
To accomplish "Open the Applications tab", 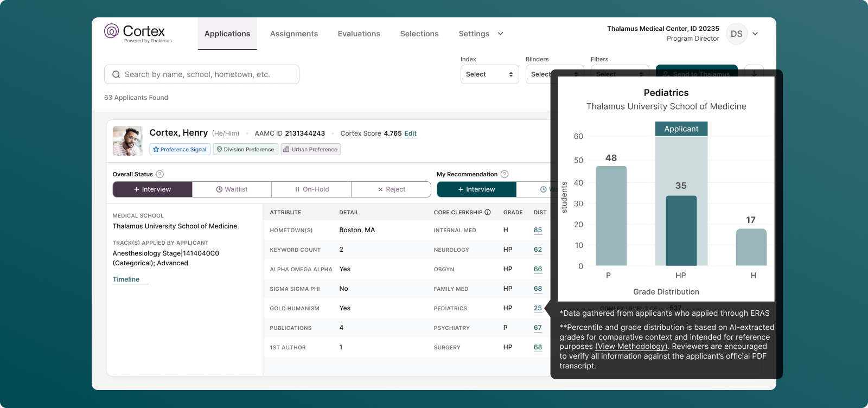I will click(x=227, y=34).
